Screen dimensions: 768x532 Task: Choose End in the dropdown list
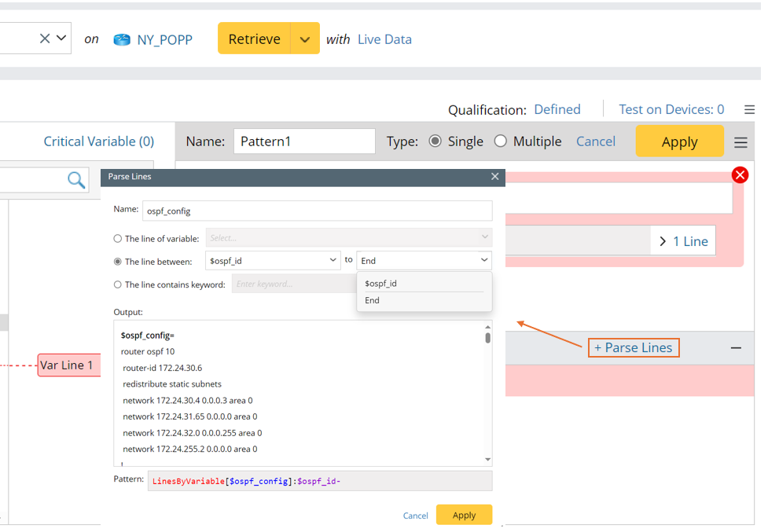(373, 300)
